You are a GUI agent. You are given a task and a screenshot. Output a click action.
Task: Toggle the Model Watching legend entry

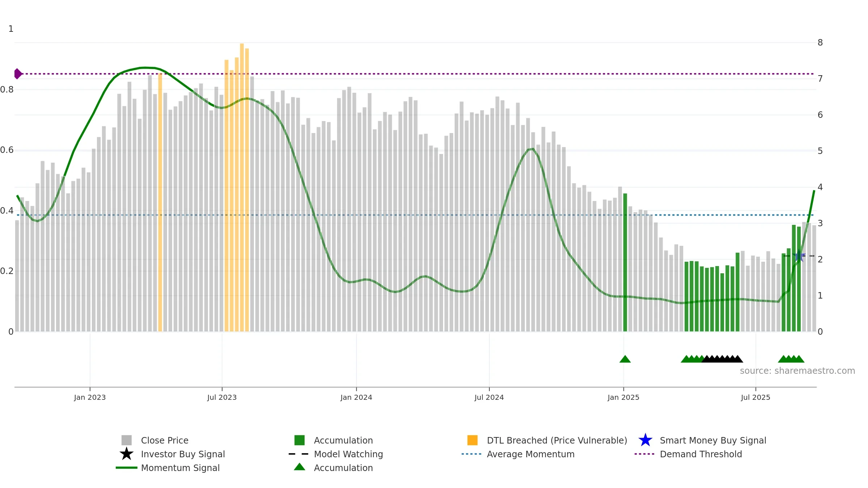[x=336, y=454]
